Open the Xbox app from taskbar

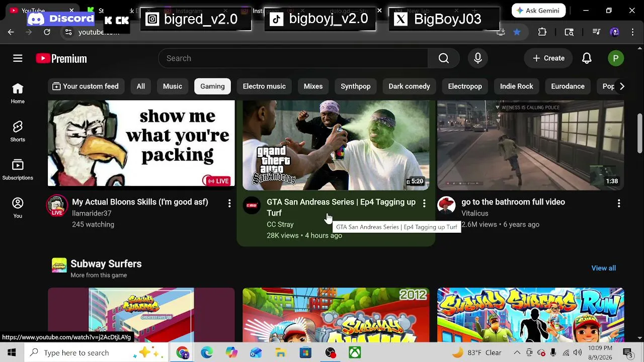pyautogui.click(x=355, y=352)
